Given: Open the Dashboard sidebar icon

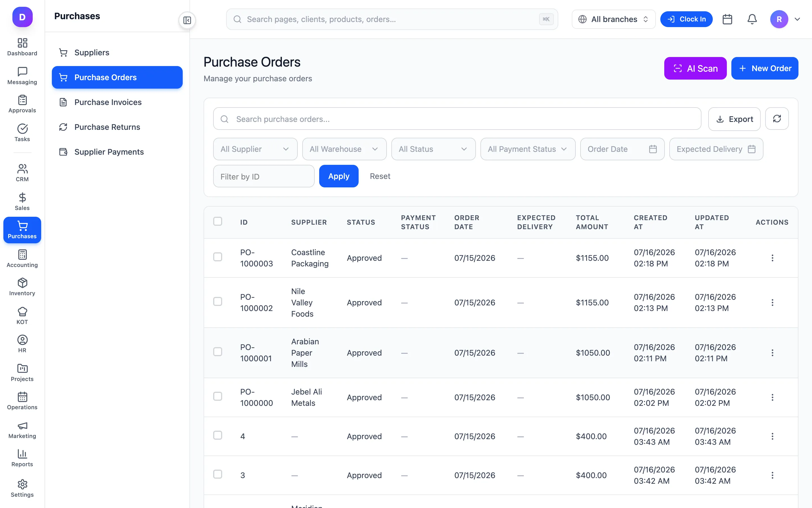Looking at the screenshot, I should tap(22, 47).
